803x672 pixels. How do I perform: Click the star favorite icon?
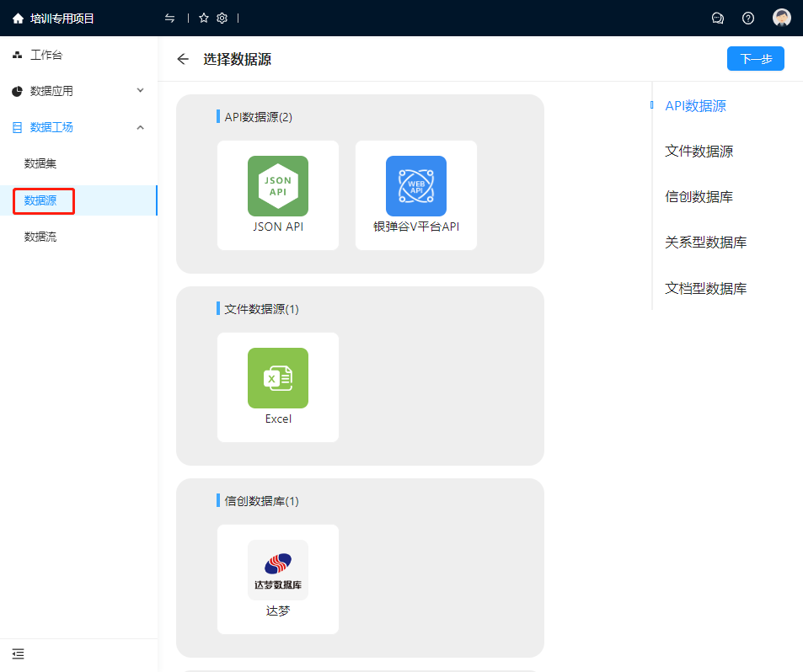203,18
